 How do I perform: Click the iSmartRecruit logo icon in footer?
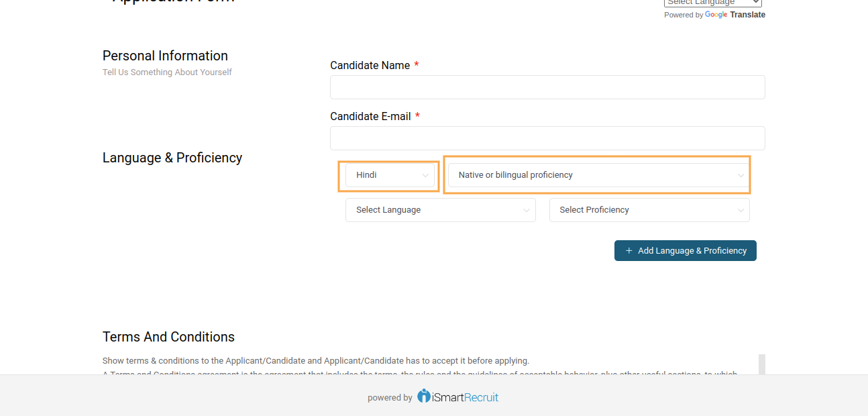click(x=424, y=396)
